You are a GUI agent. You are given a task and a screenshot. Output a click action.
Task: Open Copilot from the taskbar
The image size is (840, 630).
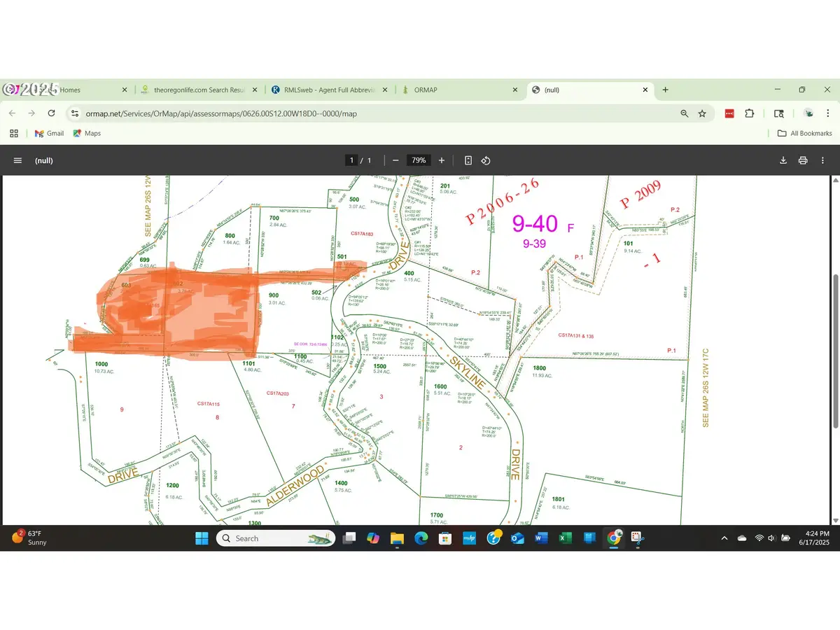(372, 538)
